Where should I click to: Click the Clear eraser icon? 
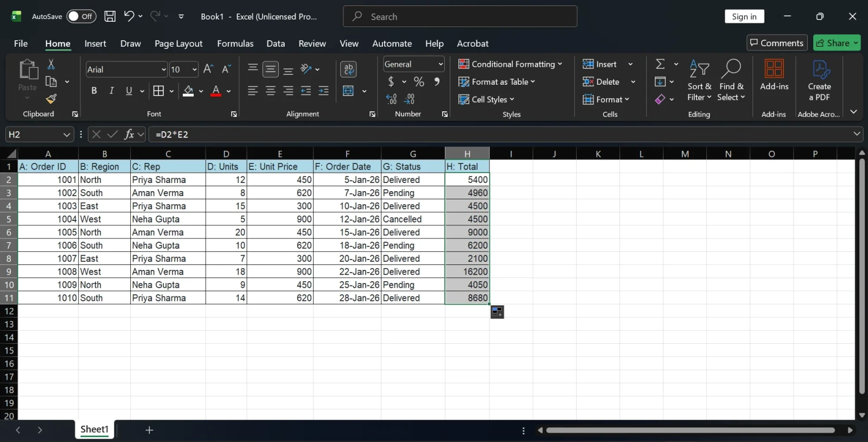660,99
